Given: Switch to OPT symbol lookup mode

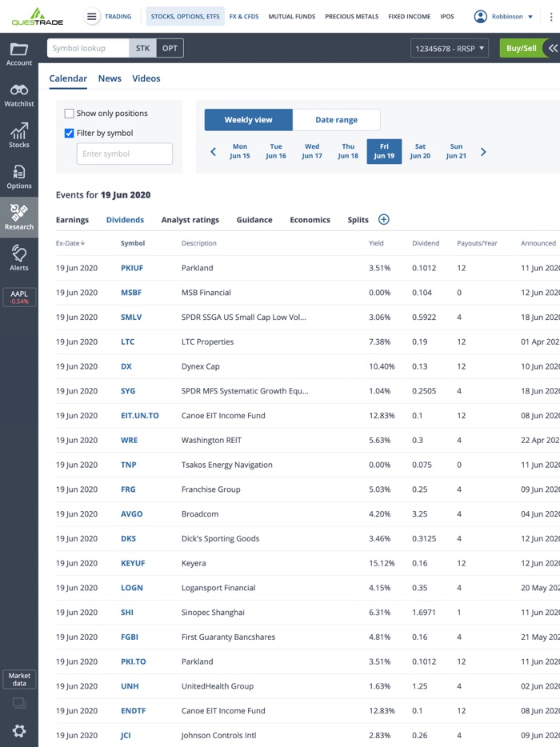Looking at the screenshot, I should 170,49.
